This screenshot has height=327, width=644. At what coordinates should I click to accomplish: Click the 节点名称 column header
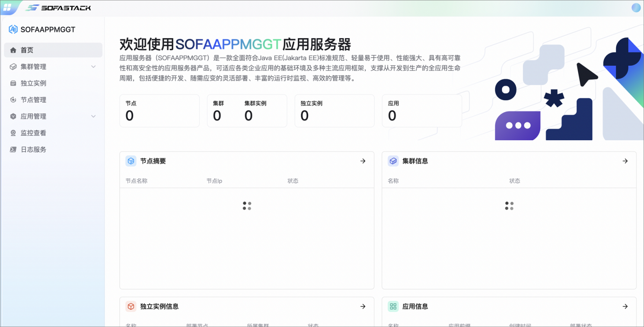(137, 181)
